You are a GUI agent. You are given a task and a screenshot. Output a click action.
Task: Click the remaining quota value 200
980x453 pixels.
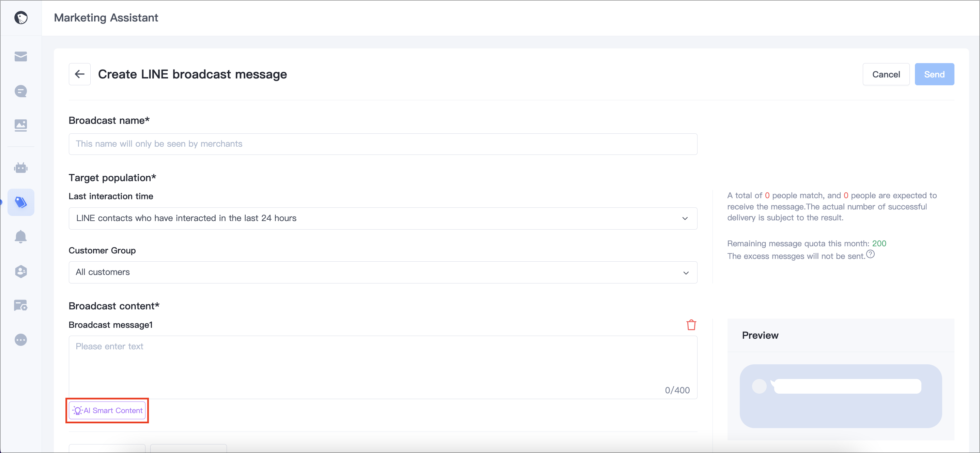(879, 244)
